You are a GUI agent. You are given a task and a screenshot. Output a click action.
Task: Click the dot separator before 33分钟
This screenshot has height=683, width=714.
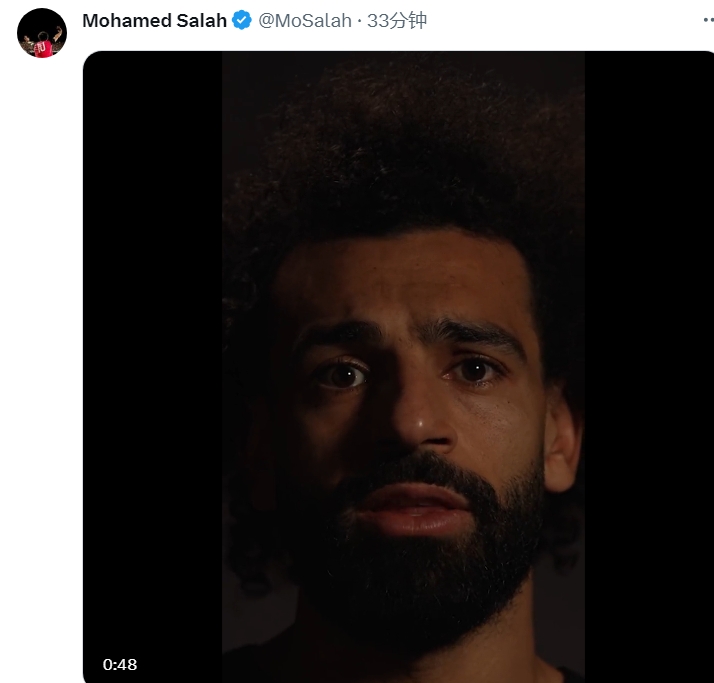[359, 21]
